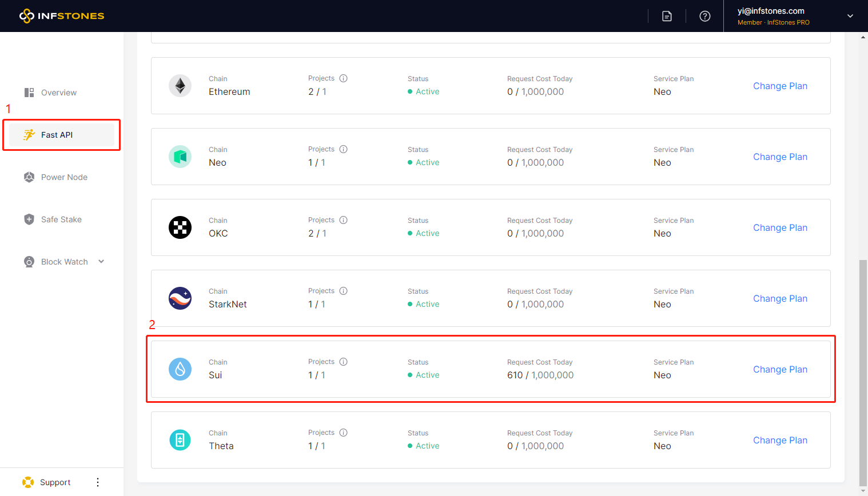
Task: Click the StarkNet chain logo
Action: coord(180,298)
